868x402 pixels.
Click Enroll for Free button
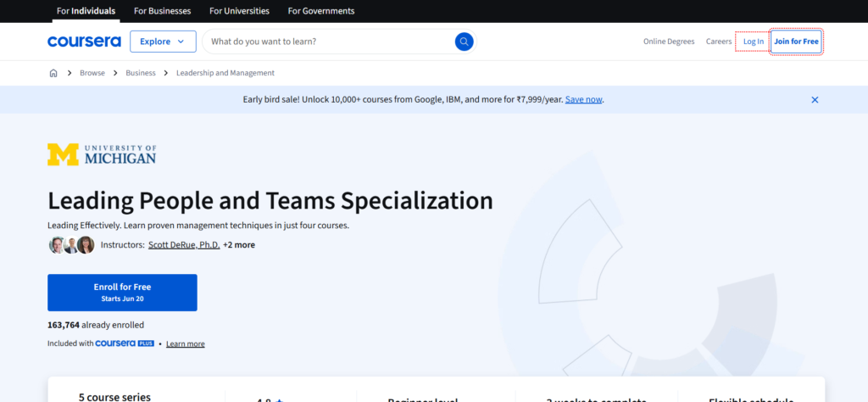(122, 293)
